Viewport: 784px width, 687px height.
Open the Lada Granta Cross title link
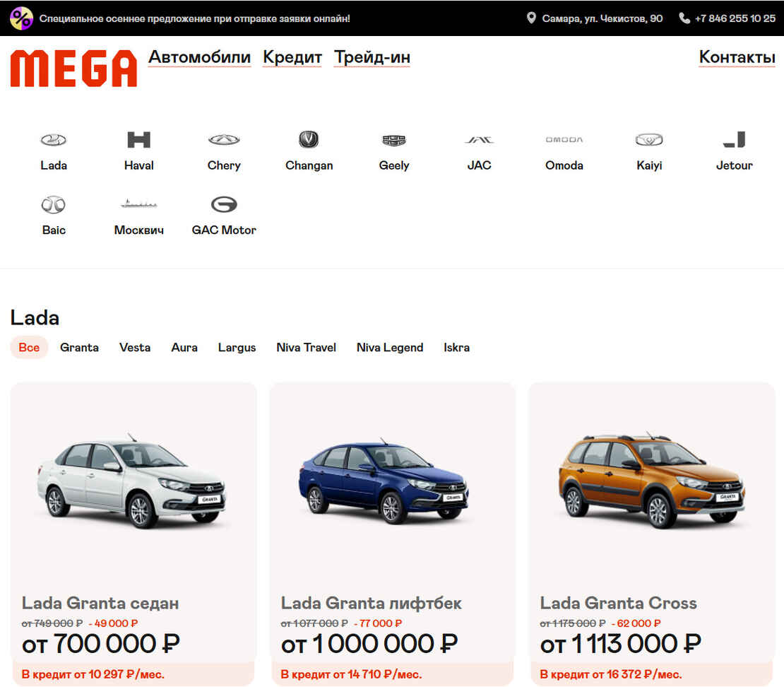[619, 603]
